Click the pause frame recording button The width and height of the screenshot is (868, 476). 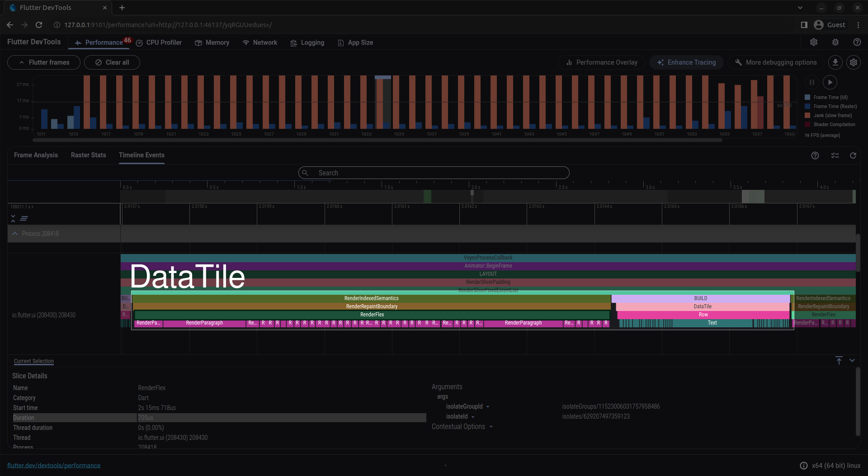812,82
